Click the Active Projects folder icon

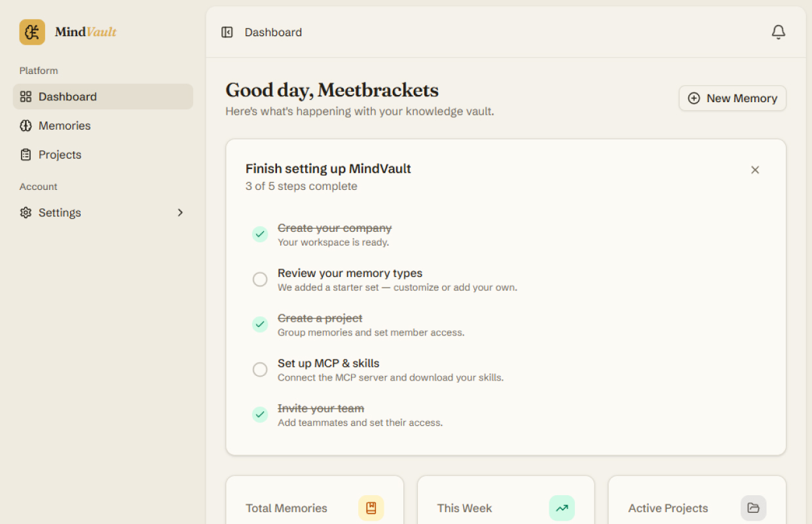(753, 508)
